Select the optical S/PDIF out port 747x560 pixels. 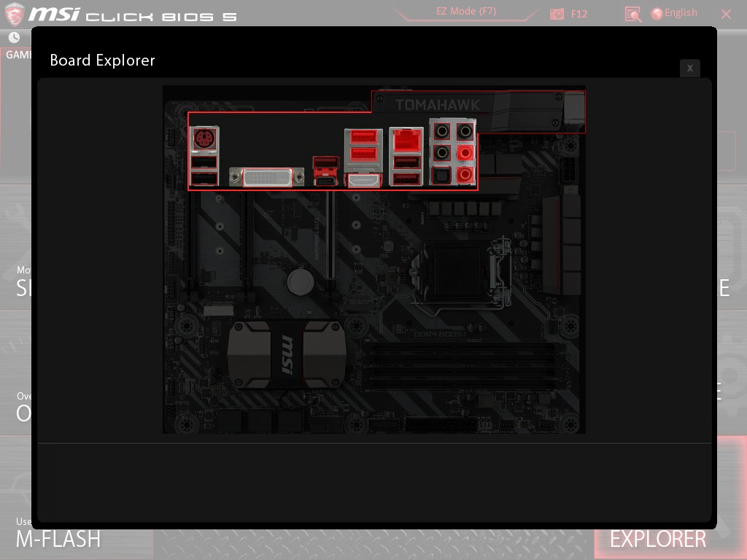tap(441, 175)
